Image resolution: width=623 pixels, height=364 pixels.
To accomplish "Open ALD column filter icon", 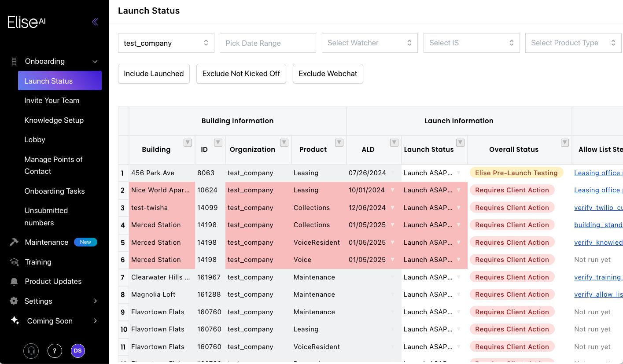I will [394, 142].
